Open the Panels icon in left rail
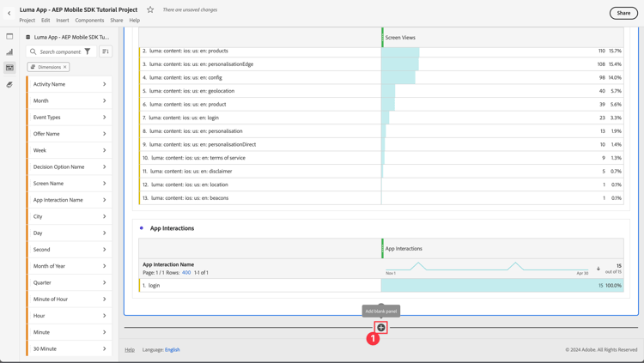Screen dimensions: 644x363 coord(9,36)
